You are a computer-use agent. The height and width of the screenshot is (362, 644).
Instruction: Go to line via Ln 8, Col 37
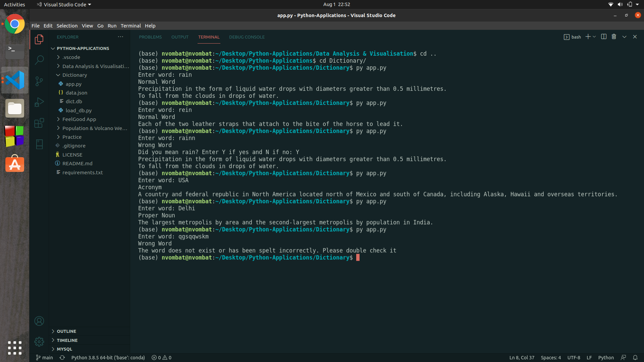coord(522,358)
